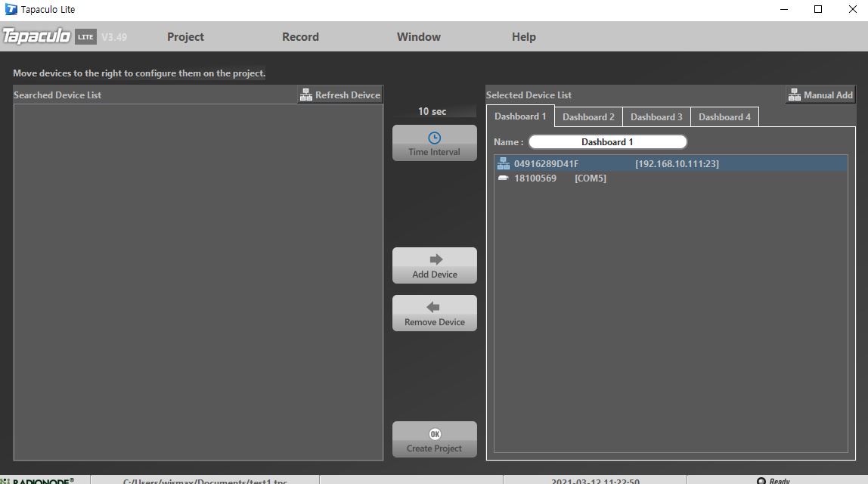This screenshot has height=484, width=868.
Task: Click serial device icon for 18100569
Action: click(504, 178)
